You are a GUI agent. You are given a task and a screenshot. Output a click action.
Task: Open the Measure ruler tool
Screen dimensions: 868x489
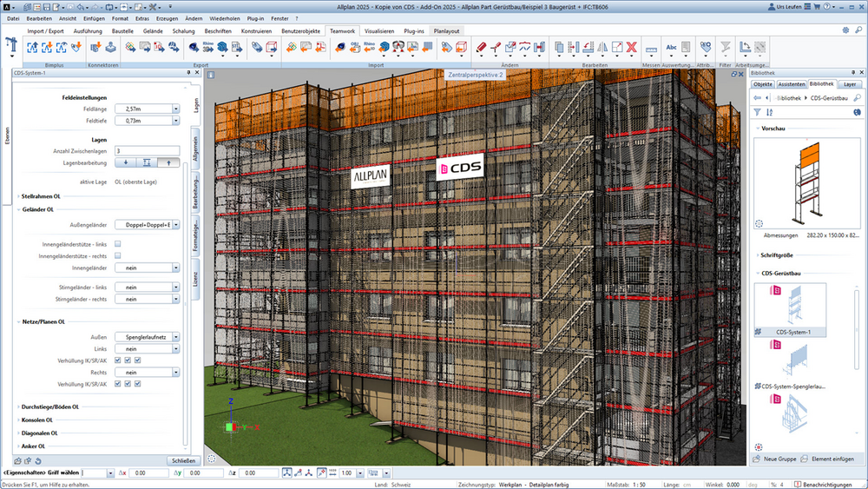[651, 49]
